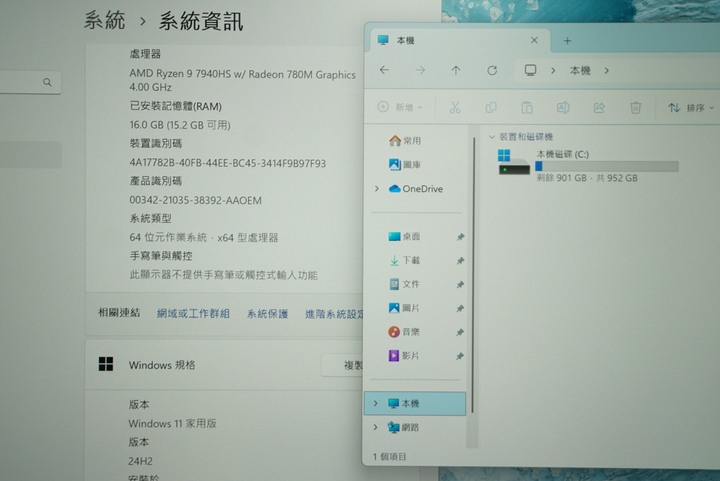Viewport: 720px width, 481px height.
Task: Click the pin icon next to 文件
Action: [x=460, y=285]
